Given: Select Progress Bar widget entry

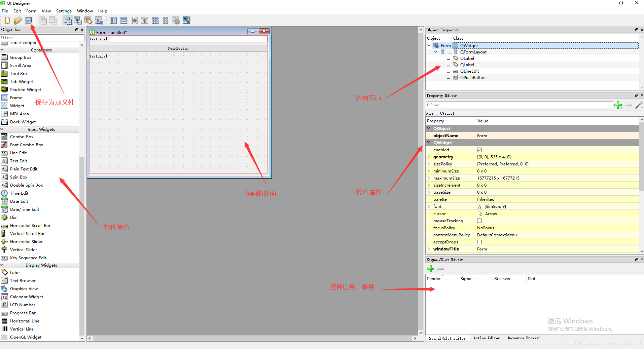Looking at the screenshot, I should click(x=23, y=313).
